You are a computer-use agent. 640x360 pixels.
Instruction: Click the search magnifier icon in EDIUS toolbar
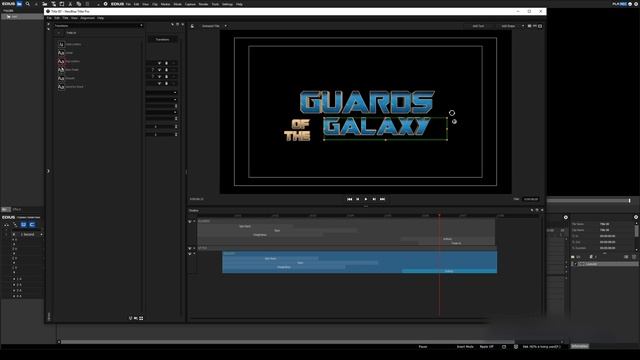coord(28,4)
